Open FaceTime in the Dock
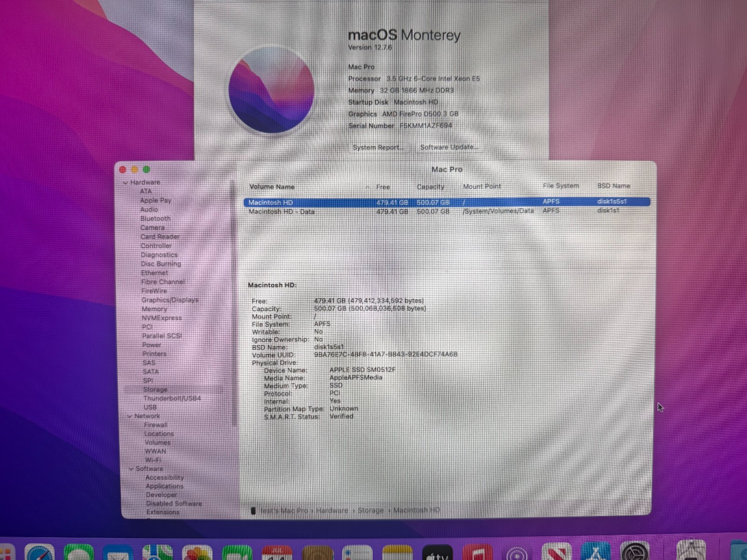747x560 pixels. click(237, 553)
